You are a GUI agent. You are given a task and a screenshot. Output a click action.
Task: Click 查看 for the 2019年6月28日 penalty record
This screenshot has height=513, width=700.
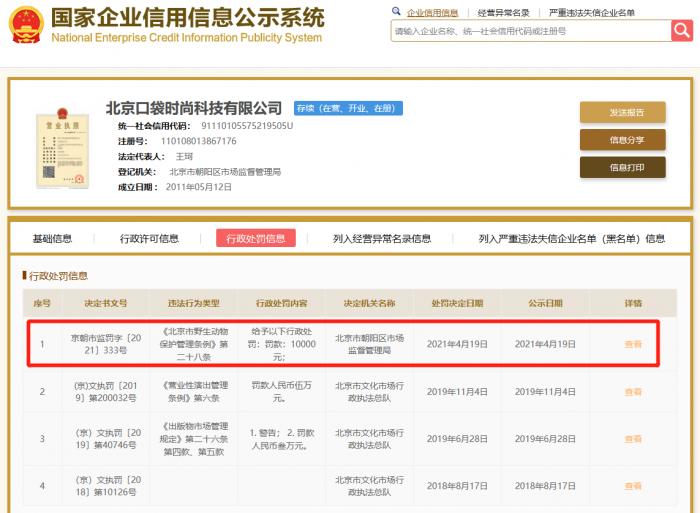pos(633,439)
